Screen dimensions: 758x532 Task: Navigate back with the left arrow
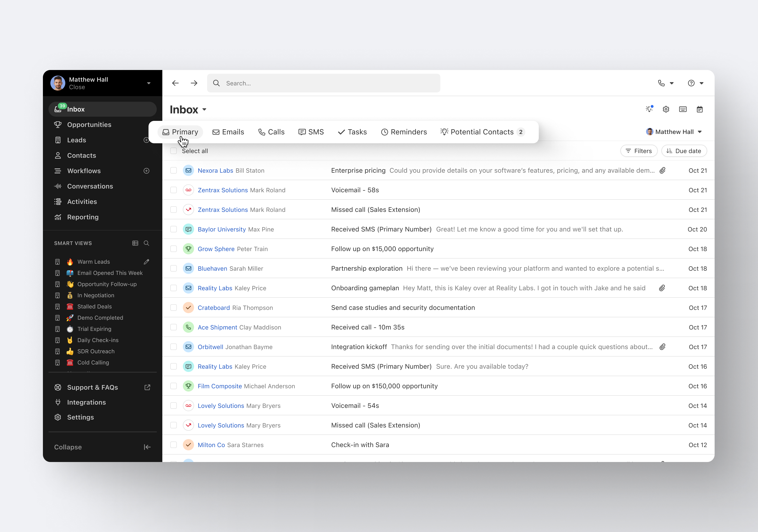[x=175, y=83]
